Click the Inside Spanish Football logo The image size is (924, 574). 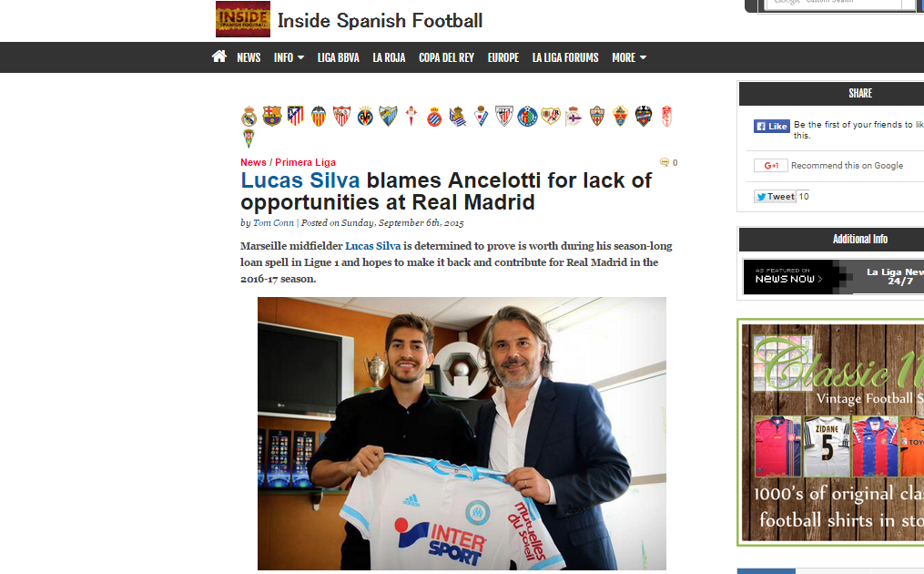tap(243, 19)
